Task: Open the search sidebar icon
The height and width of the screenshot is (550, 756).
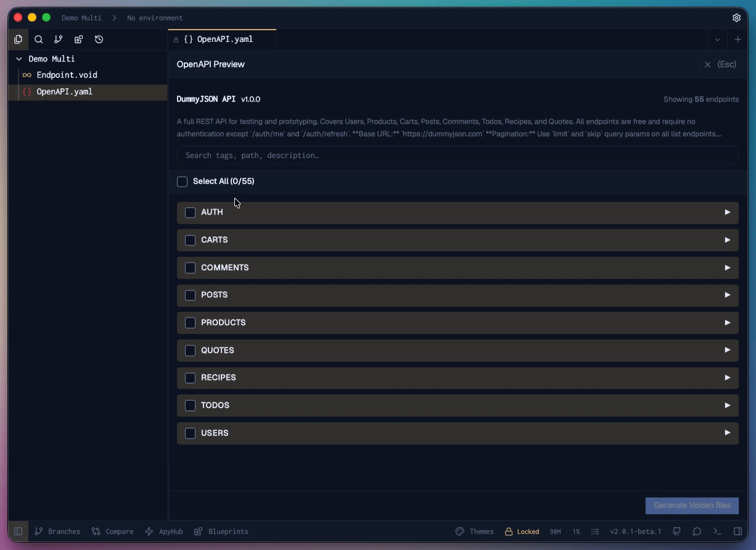Action: (x=38, y=39)
